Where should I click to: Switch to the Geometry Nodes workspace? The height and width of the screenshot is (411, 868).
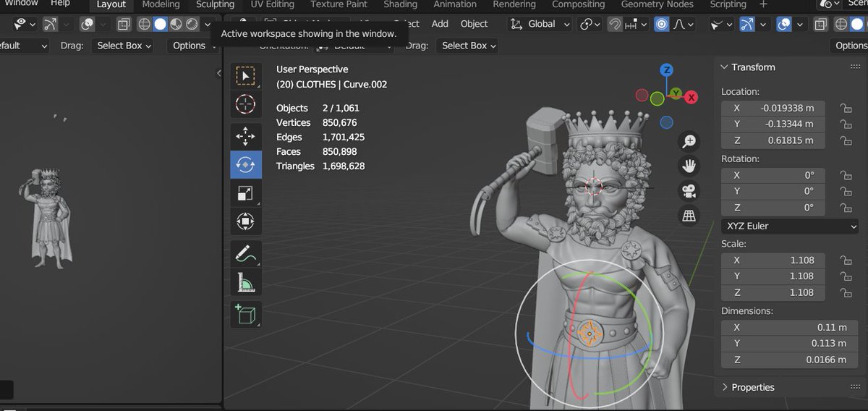click(x=657, y=4)
